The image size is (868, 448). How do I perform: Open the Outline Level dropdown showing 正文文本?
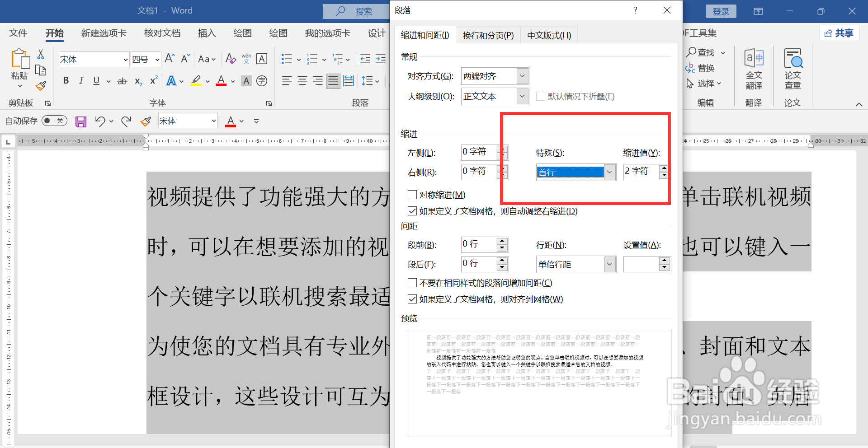495,96
